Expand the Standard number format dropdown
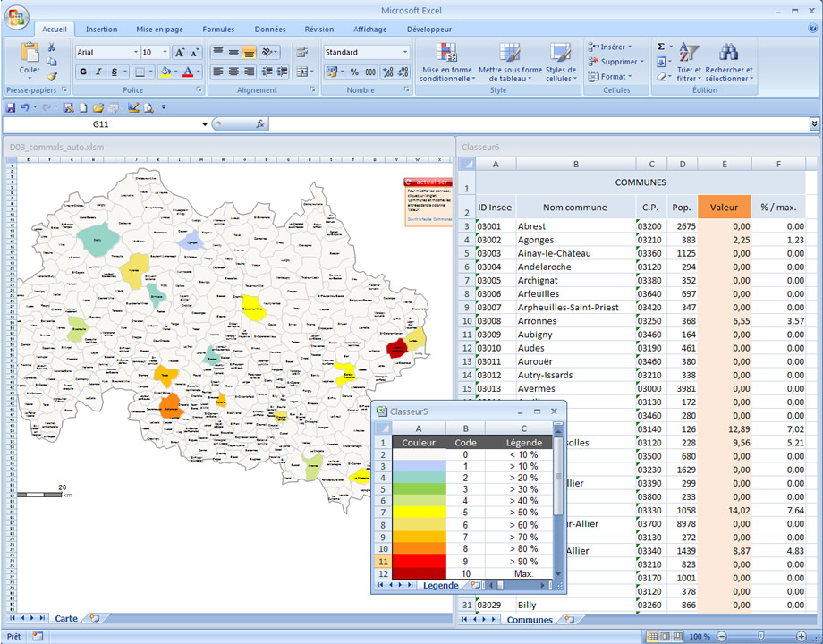This screenshot has height=644, width=823. pos(405,53)
